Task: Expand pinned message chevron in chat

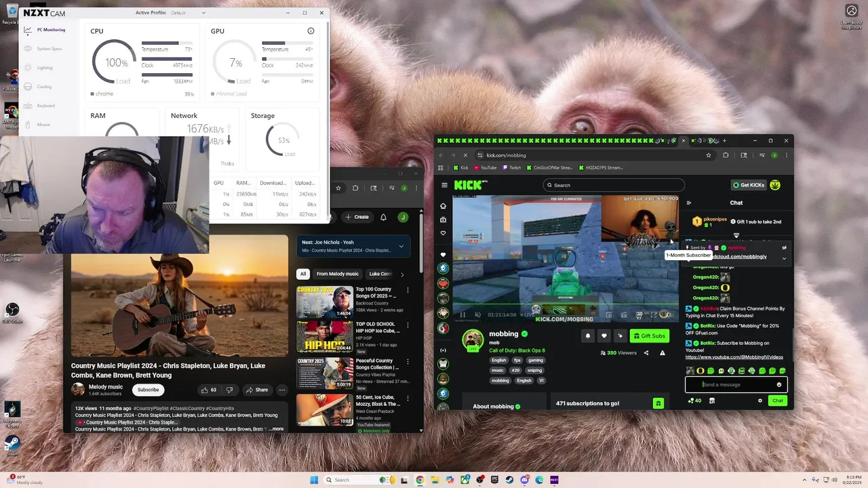Action: pos(784,258)
